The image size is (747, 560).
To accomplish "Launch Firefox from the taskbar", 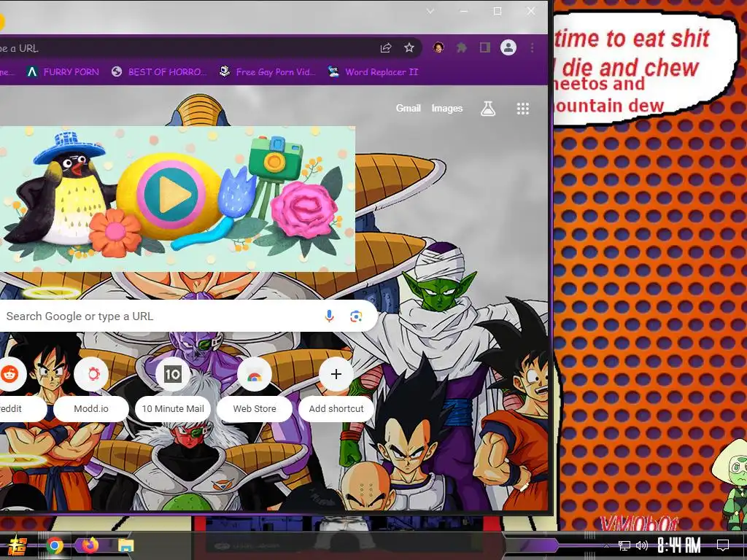I will click(x=90, y=545).
